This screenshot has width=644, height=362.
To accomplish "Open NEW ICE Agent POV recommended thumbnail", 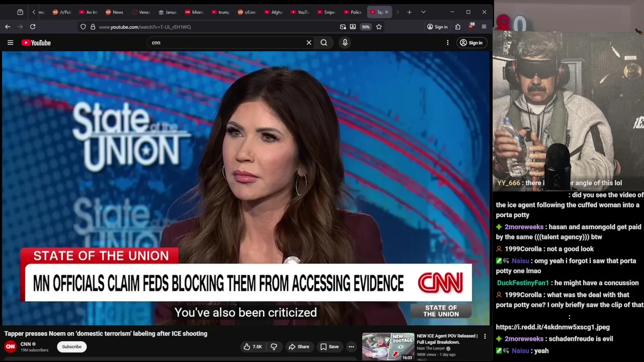I will pyautogui.click(x=388, y=346).
